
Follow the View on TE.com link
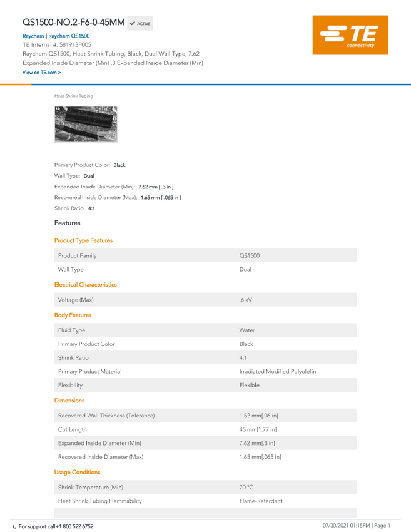42,72
